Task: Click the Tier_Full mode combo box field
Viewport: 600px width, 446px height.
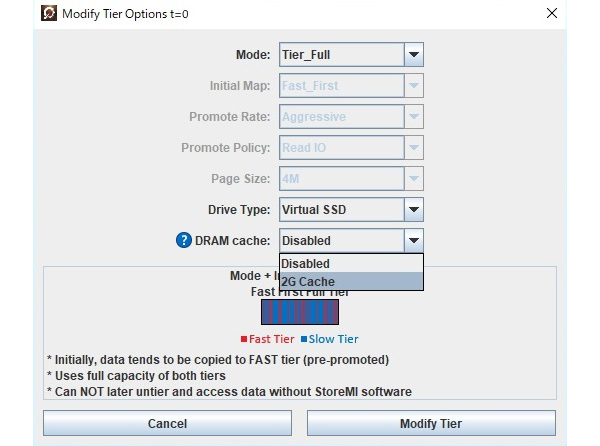Action: coord(341,55)
